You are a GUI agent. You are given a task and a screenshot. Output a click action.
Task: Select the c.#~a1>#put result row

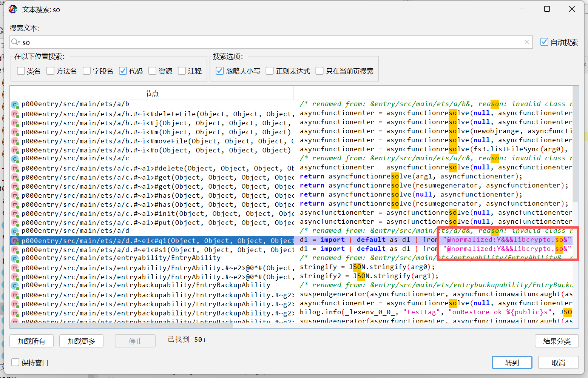(152, 223)
